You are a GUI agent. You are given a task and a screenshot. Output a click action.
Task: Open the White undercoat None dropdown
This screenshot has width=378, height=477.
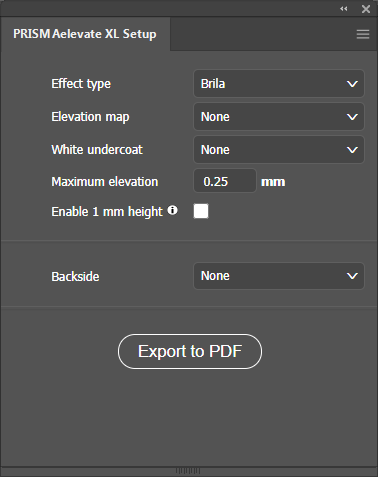(x=279, y=150)
